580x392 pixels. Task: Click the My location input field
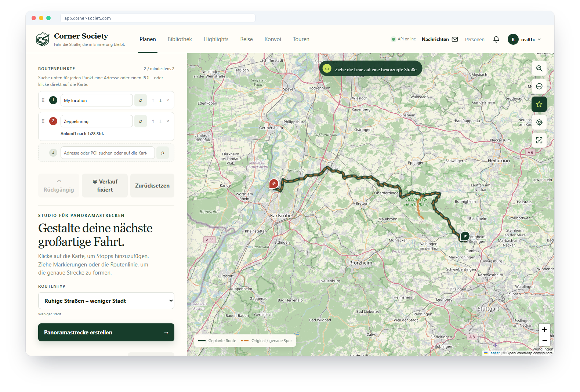(97, 100)
